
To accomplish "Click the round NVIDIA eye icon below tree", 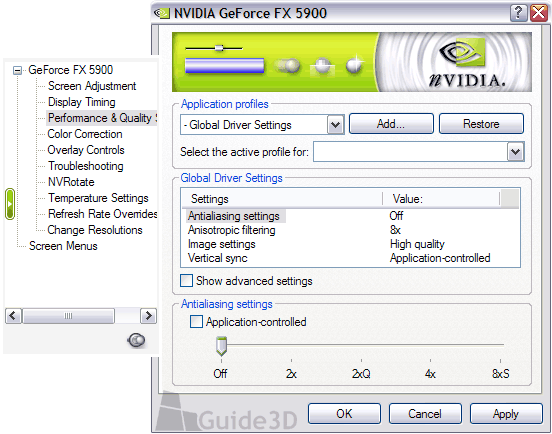I will (x=136, y=340).
